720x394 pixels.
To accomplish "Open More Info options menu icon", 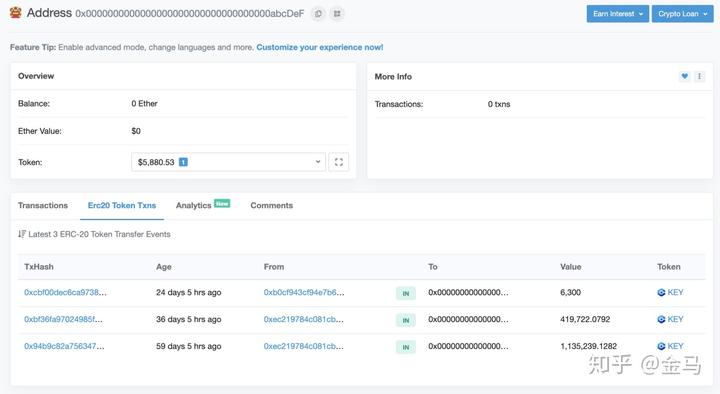I will point(699,76).
